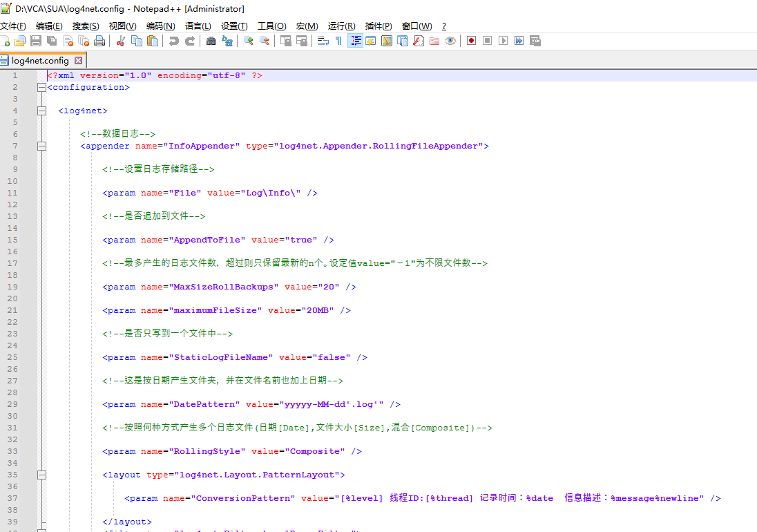Open a file using the Open folder icon
The width and height of the screenshot is (757, 532).
(x=20, y=41)
